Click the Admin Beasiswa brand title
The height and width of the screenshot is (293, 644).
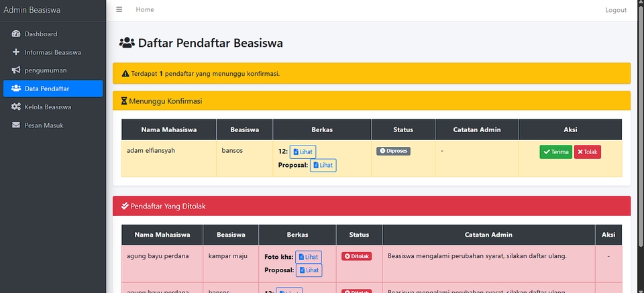click(x=32, y=10)
